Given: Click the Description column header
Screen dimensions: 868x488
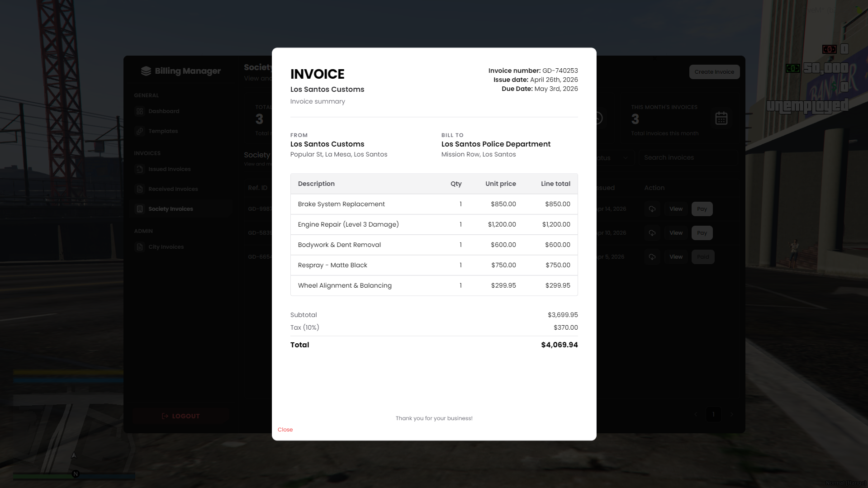Looking at the screenshot, I should pyautogui.click(x=316, y=184).
